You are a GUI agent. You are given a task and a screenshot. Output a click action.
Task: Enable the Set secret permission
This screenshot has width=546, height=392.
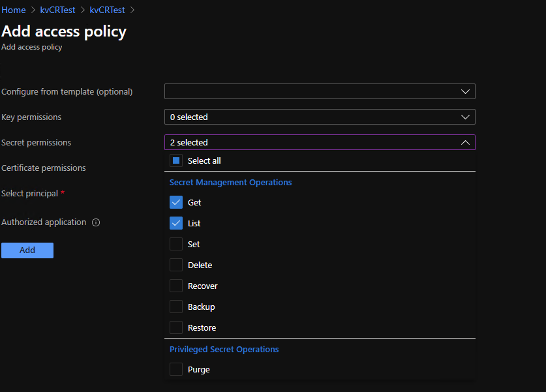point(176,244)
